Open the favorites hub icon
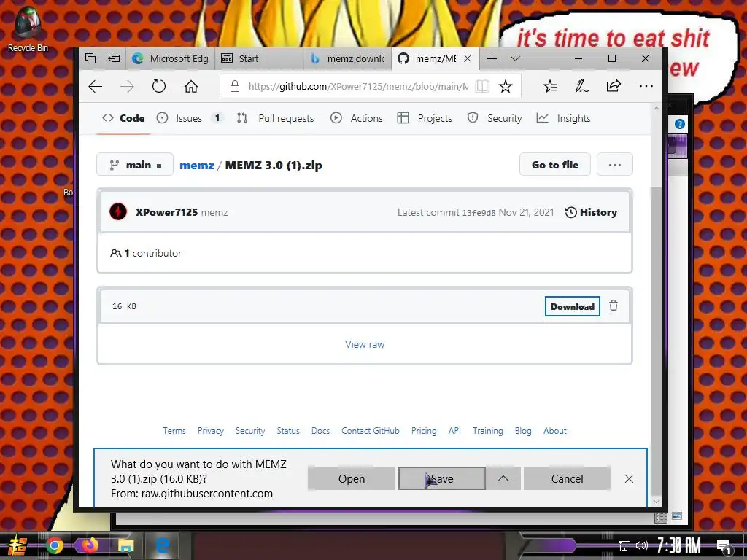747x560 pixels. click(x=550, y=86)
